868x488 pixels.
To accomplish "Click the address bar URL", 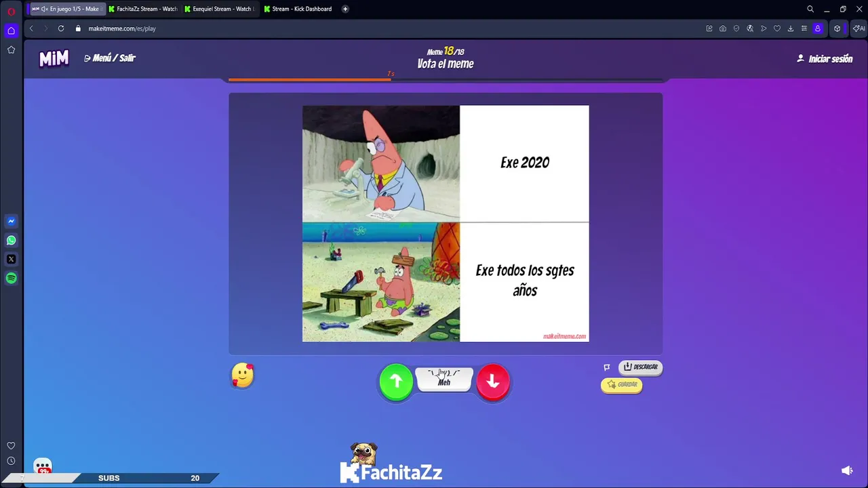I will pos(122,28).
